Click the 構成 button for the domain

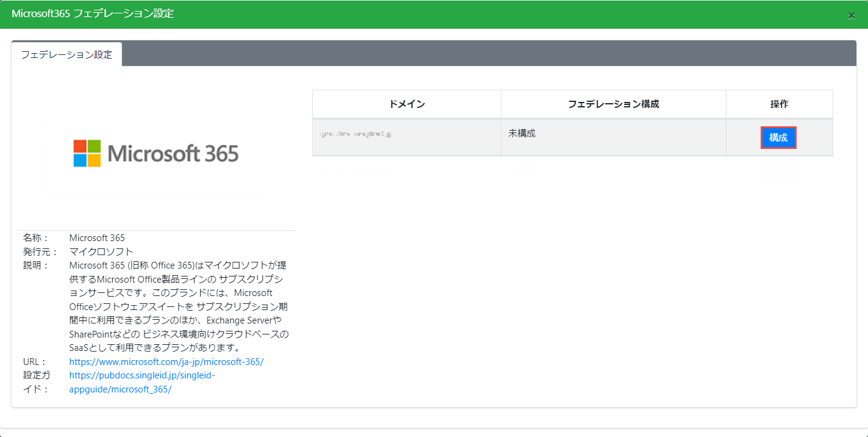point(778,138)
